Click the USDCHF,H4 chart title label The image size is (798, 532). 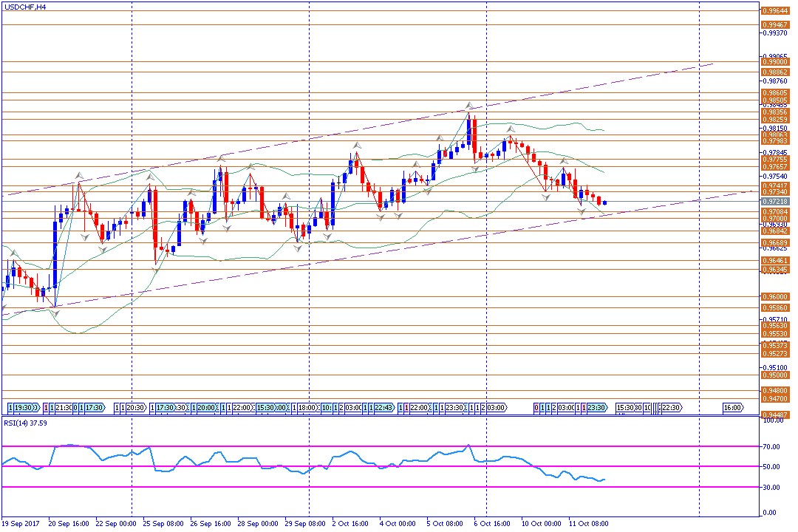click(x=24, y=6)
